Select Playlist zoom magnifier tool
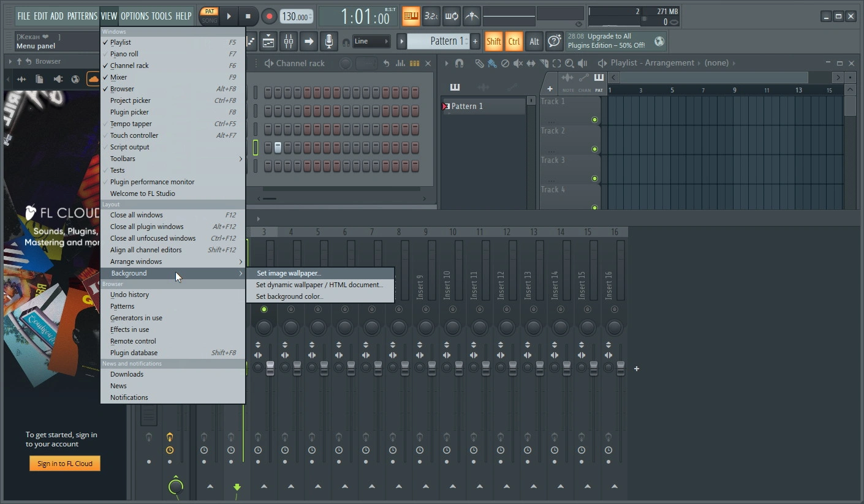 tap(569, 63)
